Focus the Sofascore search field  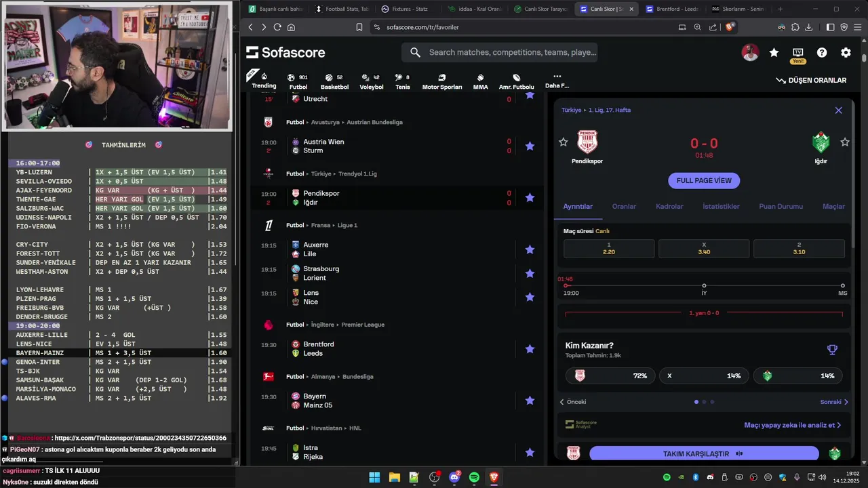500,52
